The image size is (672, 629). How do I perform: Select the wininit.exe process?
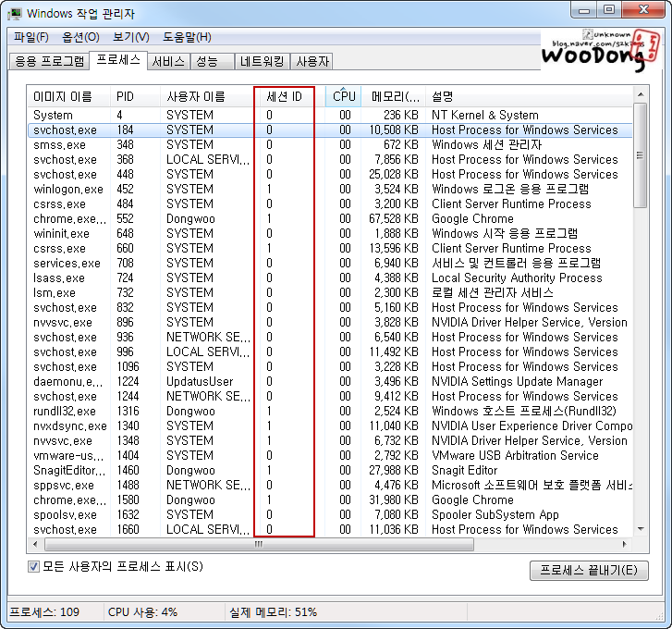point(330,233)
